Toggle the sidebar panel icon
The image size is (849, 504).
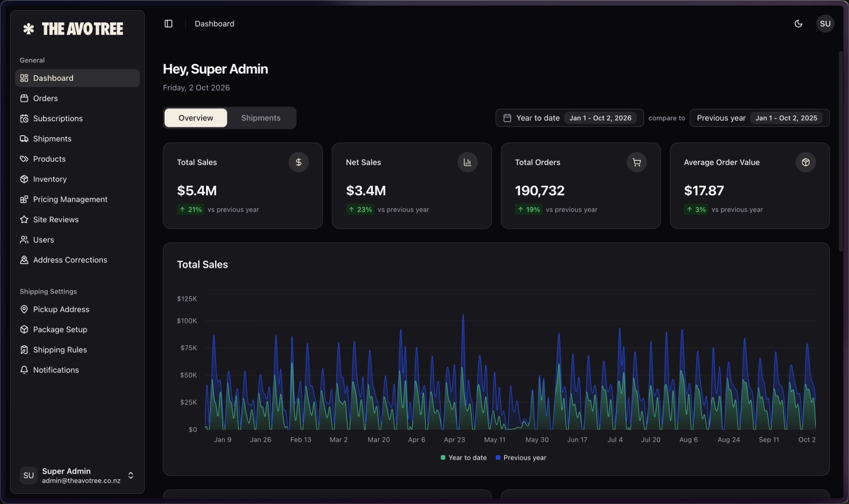[x=169, y=24]
